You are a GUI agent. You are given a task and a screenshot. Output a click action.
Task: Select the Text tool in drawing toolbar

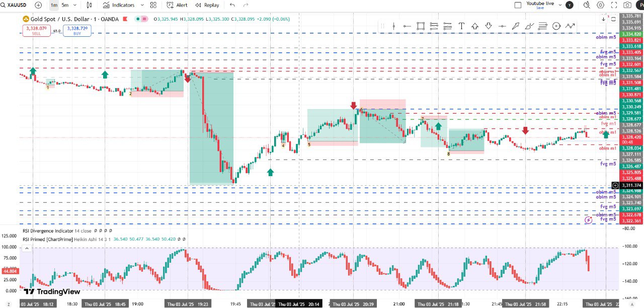pos(461,26)
